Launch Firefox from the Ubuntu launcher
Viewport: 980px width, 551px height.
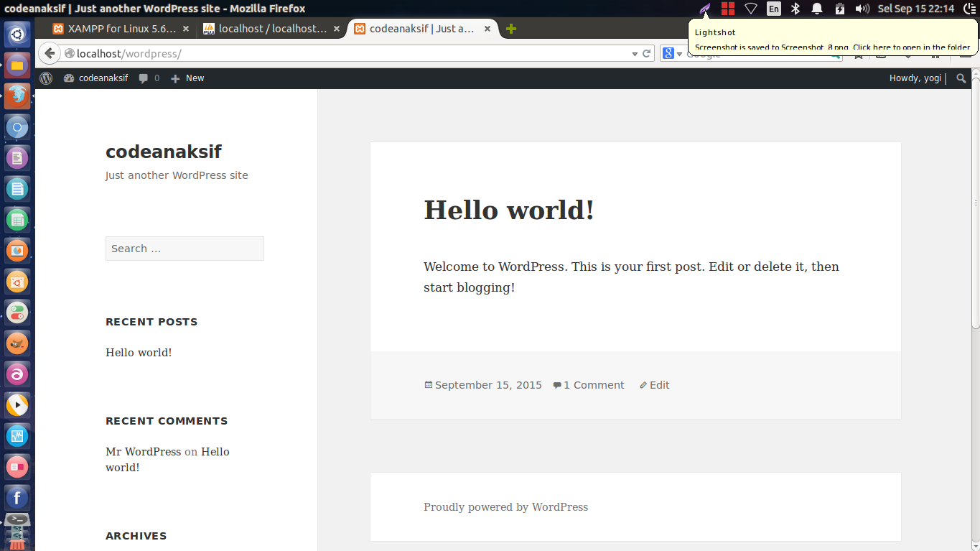pos(17,96)
